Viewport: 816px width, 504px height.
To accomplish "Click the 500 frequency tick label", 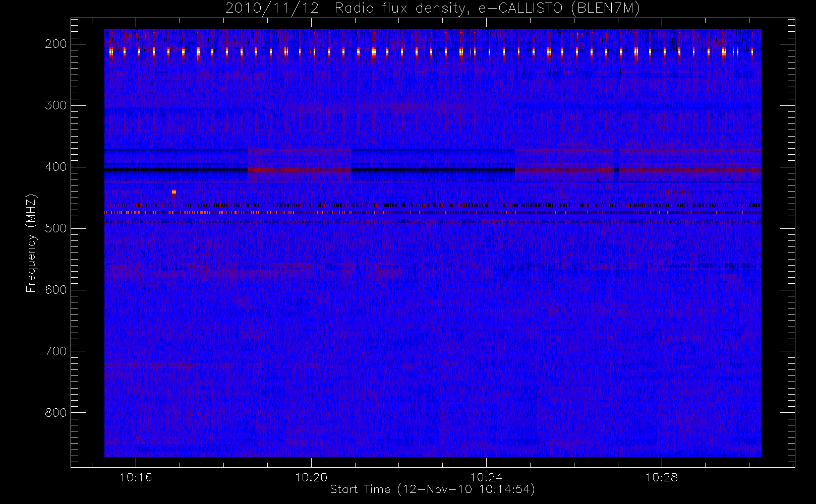I will (56, 228).
